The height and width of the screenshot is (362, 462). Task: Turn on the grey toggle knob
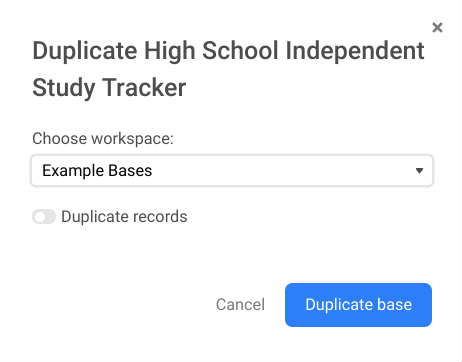[40, 217]
